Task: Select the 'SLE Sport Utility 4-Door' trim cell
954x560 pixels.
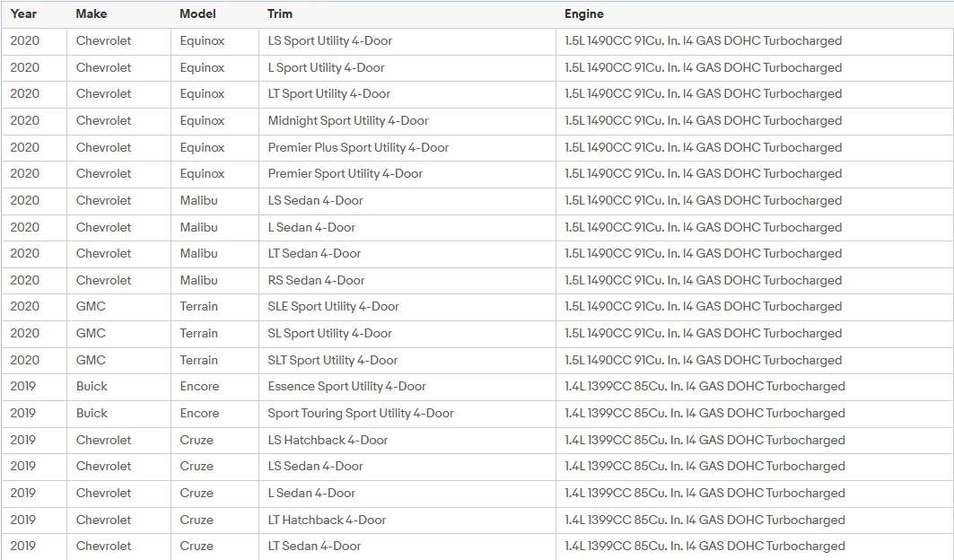Action: (407, 306)
